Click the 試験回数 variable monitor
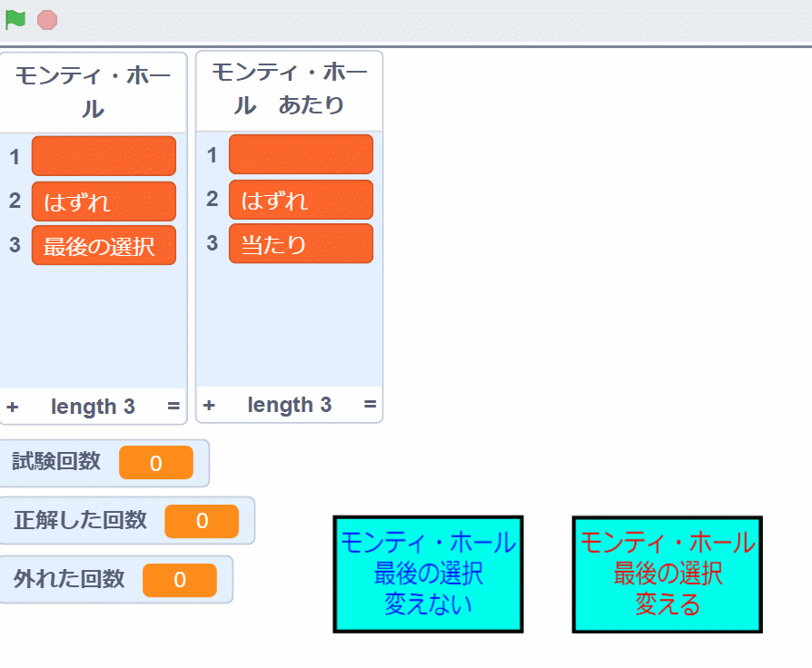 click(104, 463)
